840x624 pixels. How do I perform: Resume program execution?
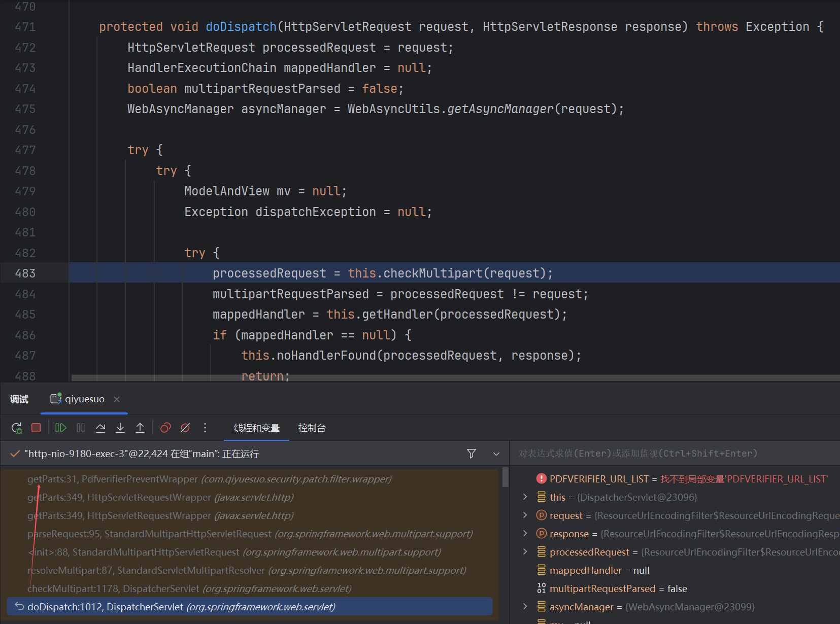point(61,428)
